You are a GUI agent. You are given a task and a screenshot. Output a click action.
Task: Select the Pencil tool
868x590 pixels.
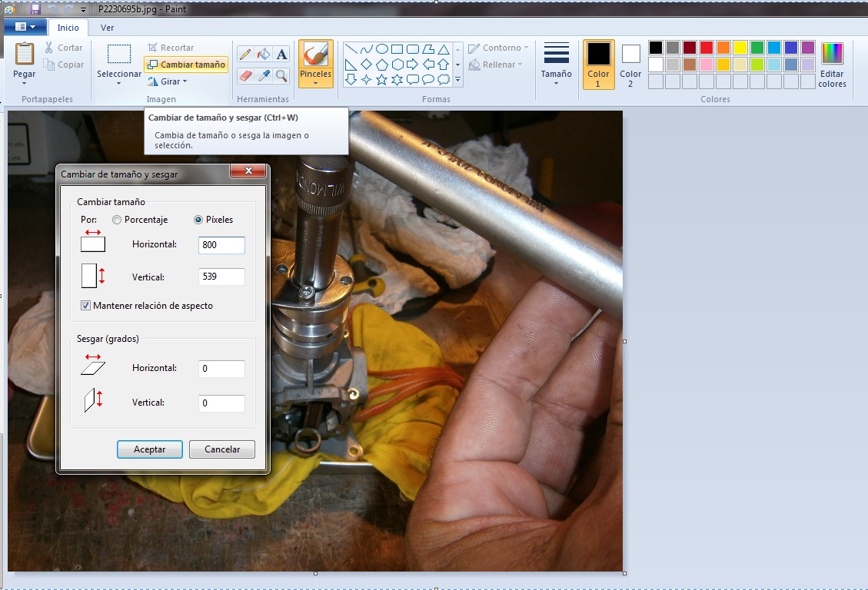[245, 54]
